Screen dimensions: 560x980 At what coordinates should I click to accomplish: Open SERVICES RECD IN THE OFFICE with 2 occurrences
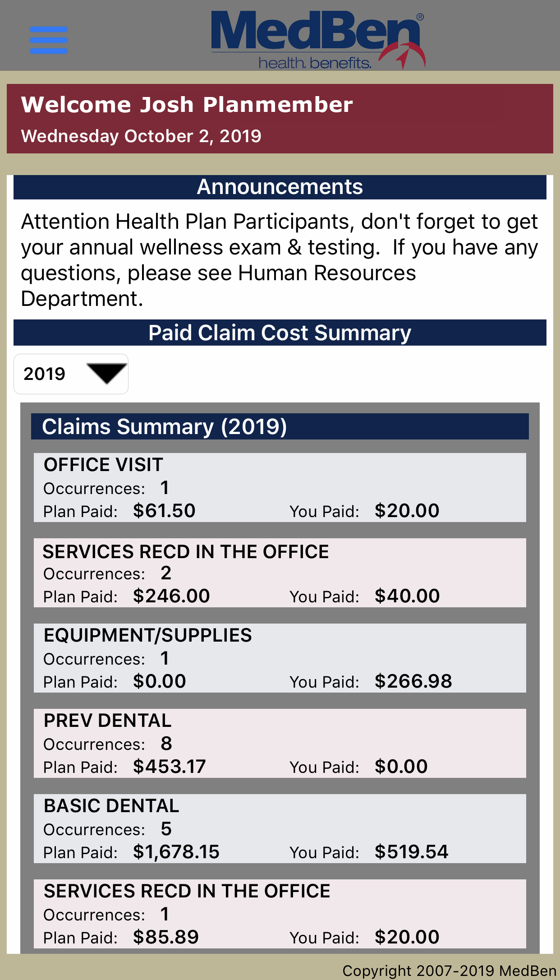click(280, 573)
